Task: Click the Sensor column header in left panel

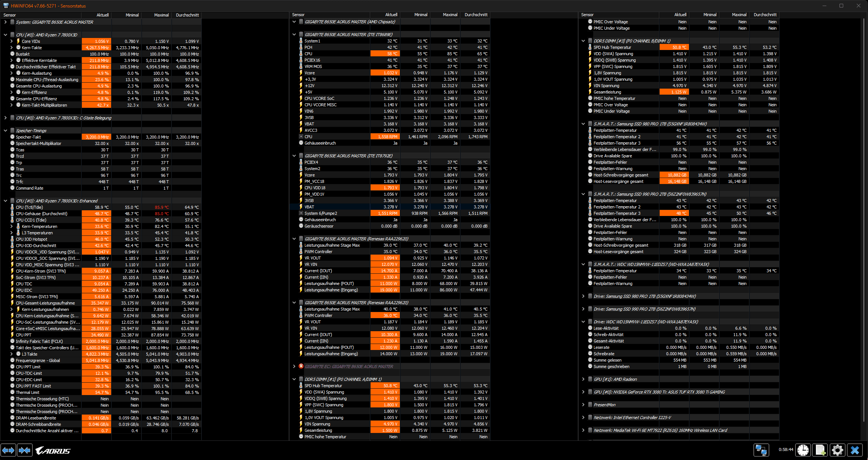Action: coord(41,15)
